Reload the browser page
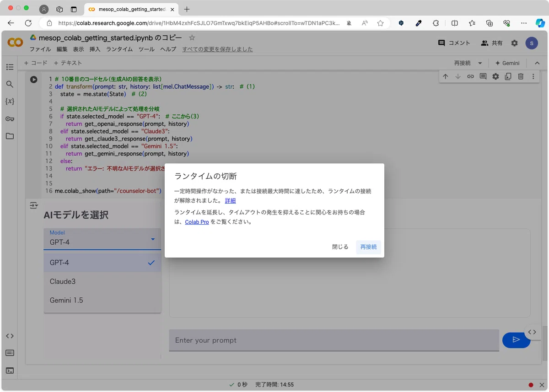 [x=28, y=23]
